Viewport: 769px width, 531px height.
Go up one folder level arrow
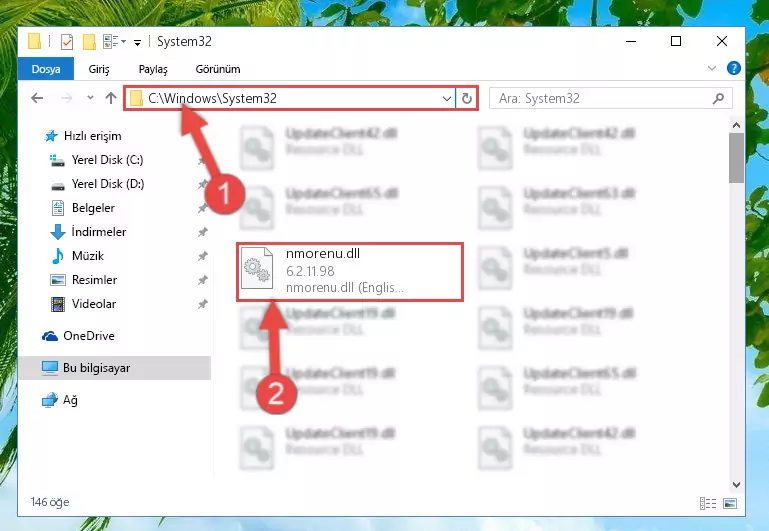(111, 98)
